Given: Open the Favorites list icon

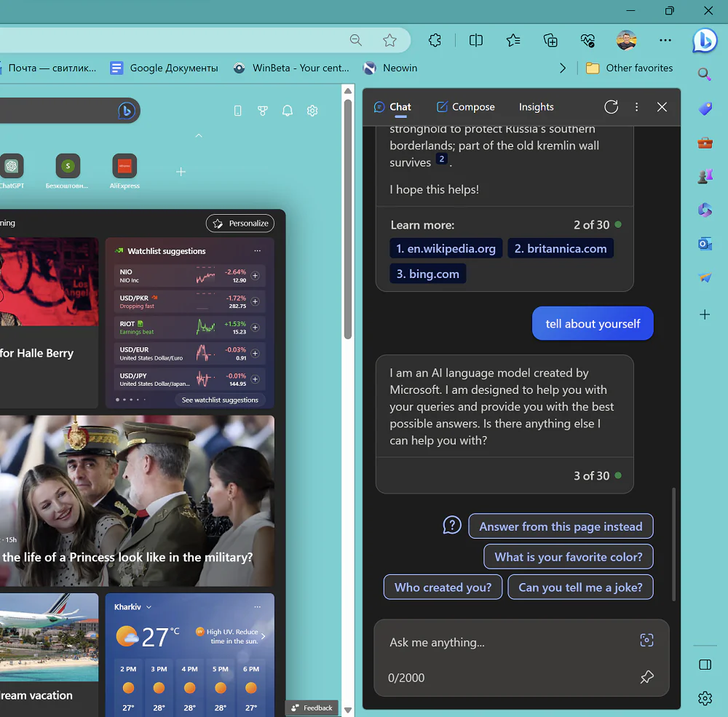Looking at the screenshot, I should pyautogui.click(x=513, y=41).
